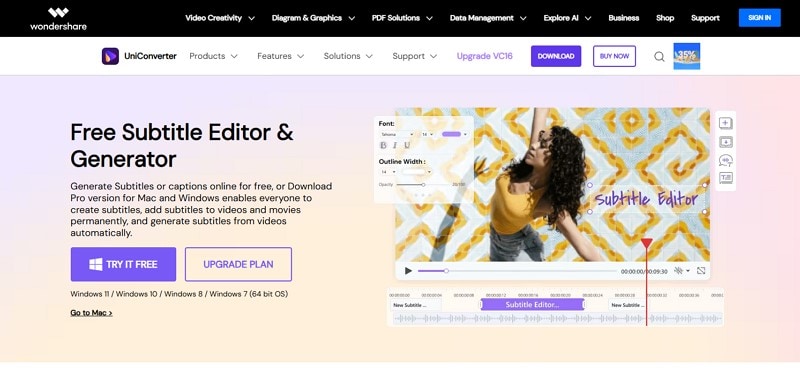Viewport: 800px width, 388px height.
Task: Expand the Video Creativity menu
Action: 220,18
